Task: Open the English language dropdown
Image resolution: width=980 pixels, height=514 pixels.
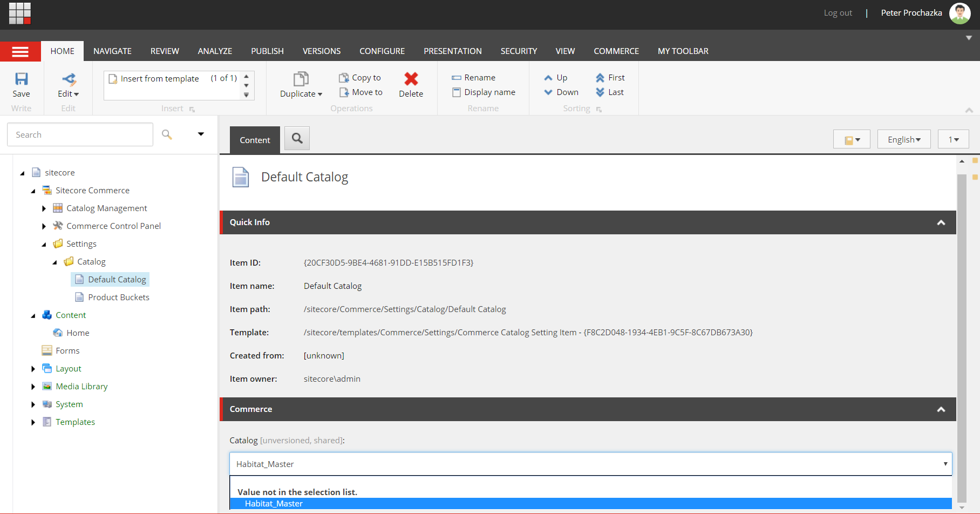Action: tap(904, 139)
